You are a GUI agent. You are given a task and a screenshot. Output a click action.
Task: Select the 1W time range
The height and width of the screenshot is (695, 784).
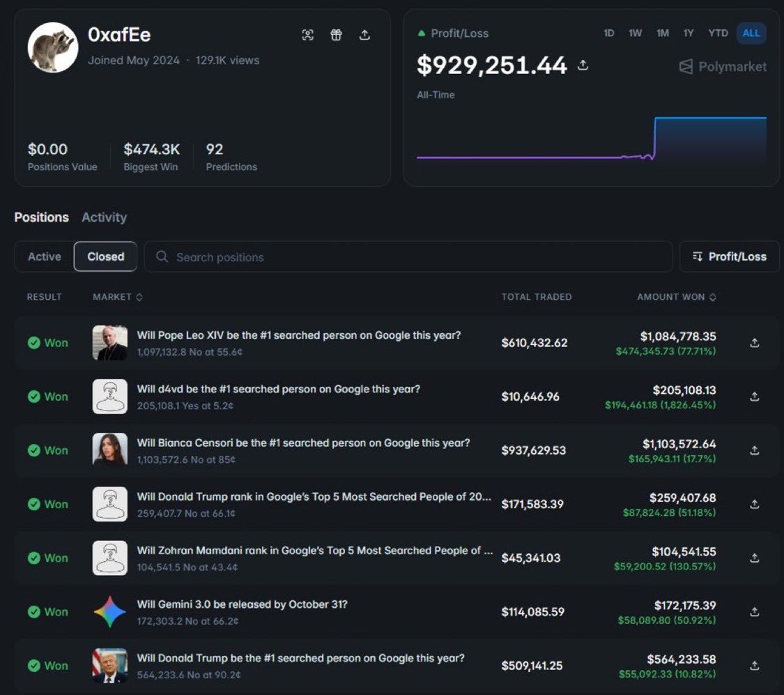coord(635,33)
